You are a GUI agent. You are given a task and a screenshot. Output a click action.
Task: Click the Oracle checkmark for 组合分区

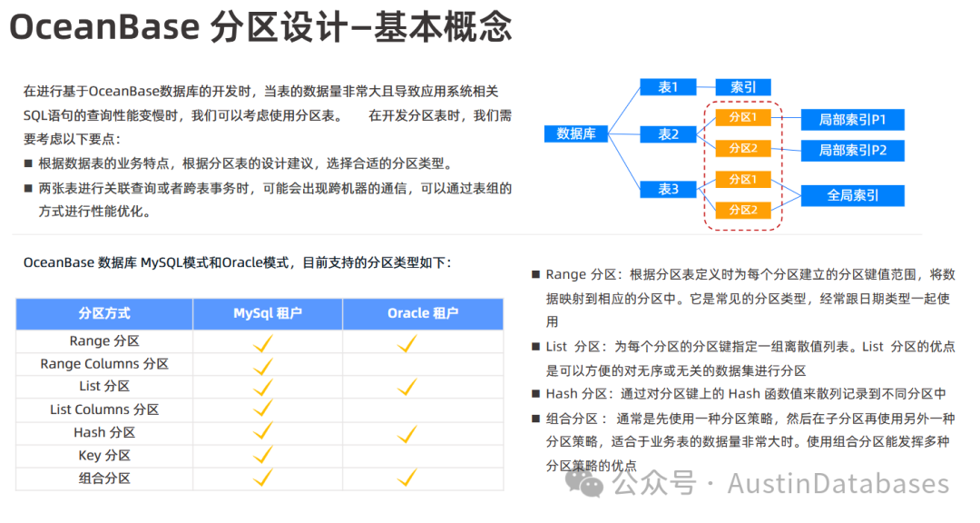407,478
